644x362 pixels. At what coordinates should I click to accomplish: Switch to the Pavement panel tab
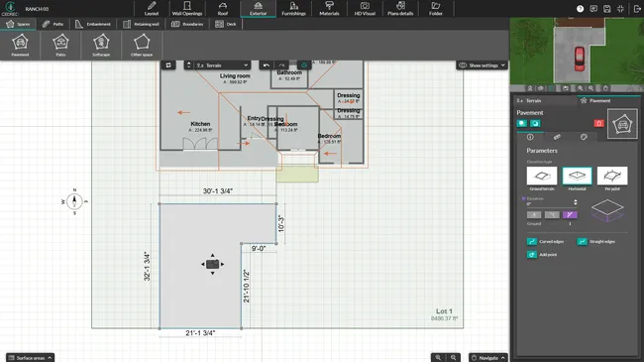(x=608, y=100)
